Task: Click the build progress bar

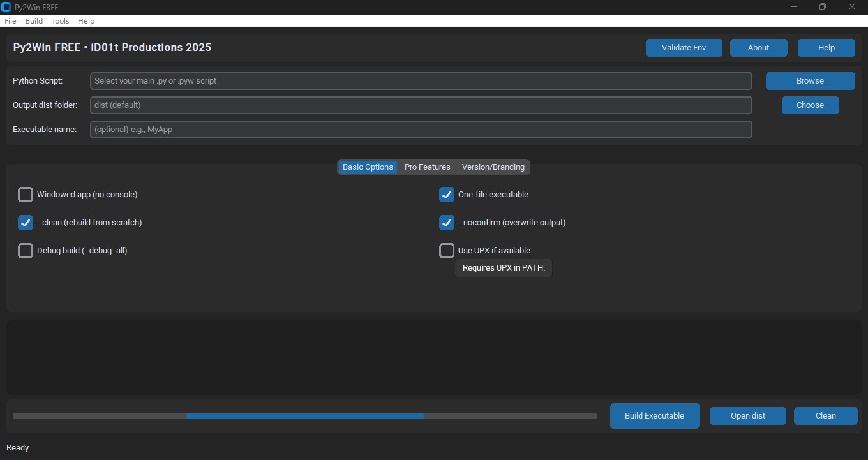Action: point(305,416)
